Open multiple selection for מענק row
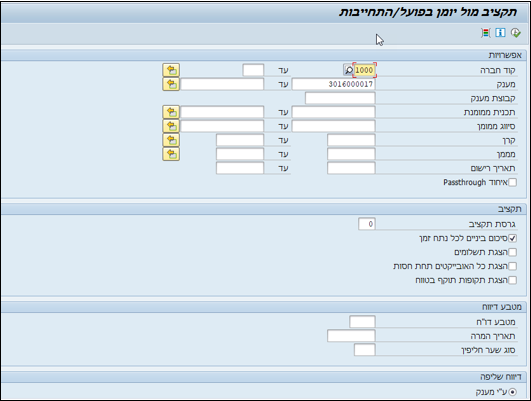This screenshot has height=401, width=531. pyautogui.click(x=171, y=84)
